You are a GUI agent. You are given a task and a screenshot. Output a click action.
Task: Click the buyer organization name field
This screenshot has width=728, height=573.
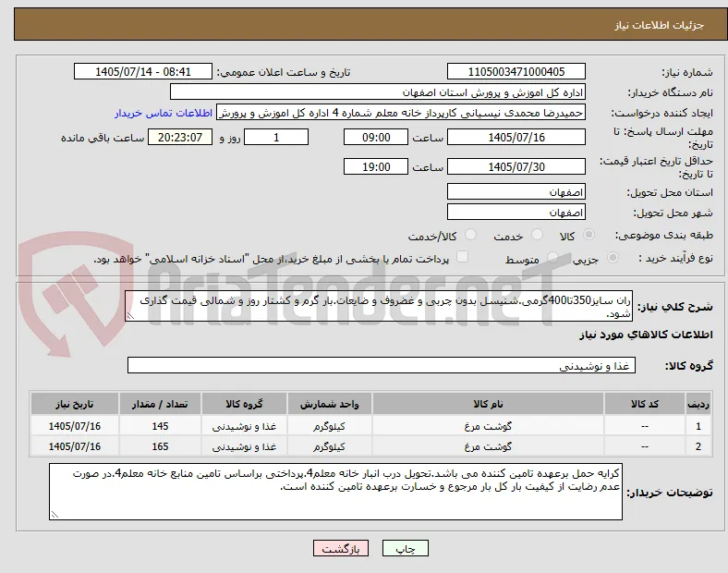point(378,91)
